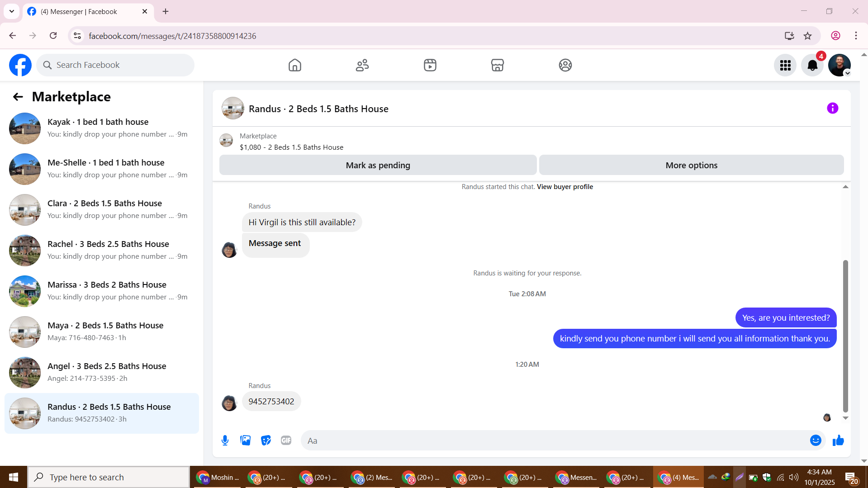Click the message input field
The height and width of the screenshot is (488, 868).
[556, 441]
